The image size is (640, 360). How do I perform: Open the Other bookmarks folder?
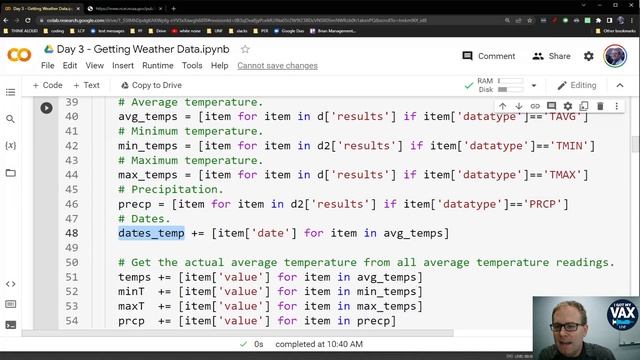616,31
